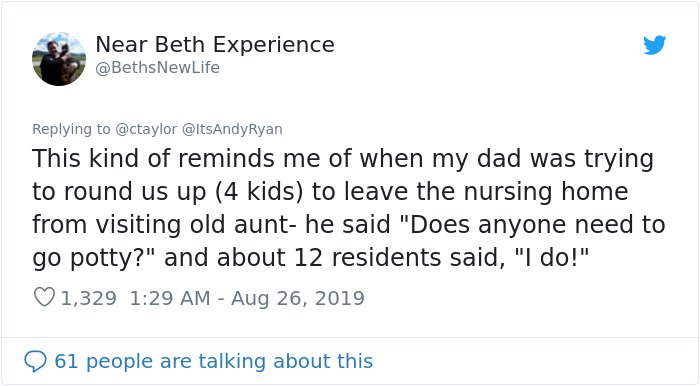
Task: Open "61 people are talking about this"
Action: 213,361
